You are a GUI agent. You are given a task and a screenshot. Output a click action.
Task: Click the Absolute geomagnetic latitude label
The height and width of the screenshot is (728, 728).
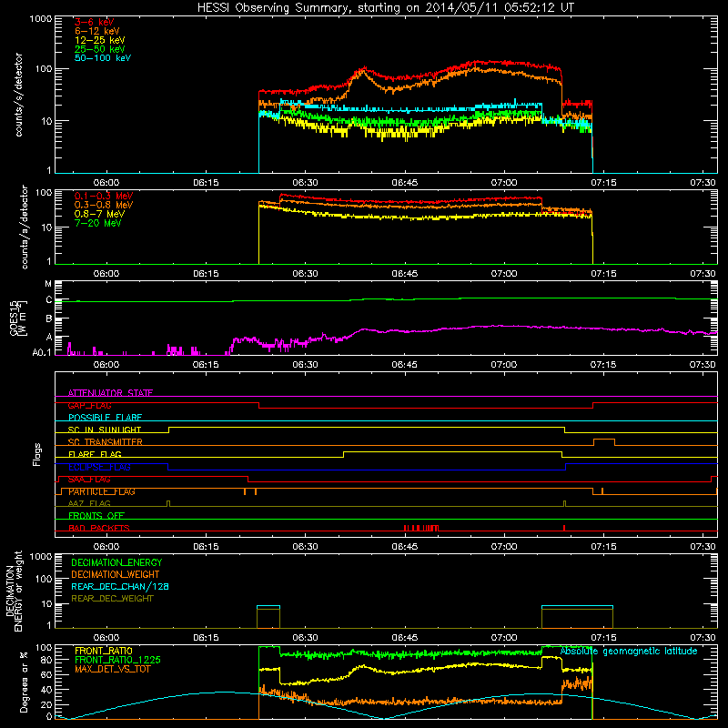click(629, 651)
